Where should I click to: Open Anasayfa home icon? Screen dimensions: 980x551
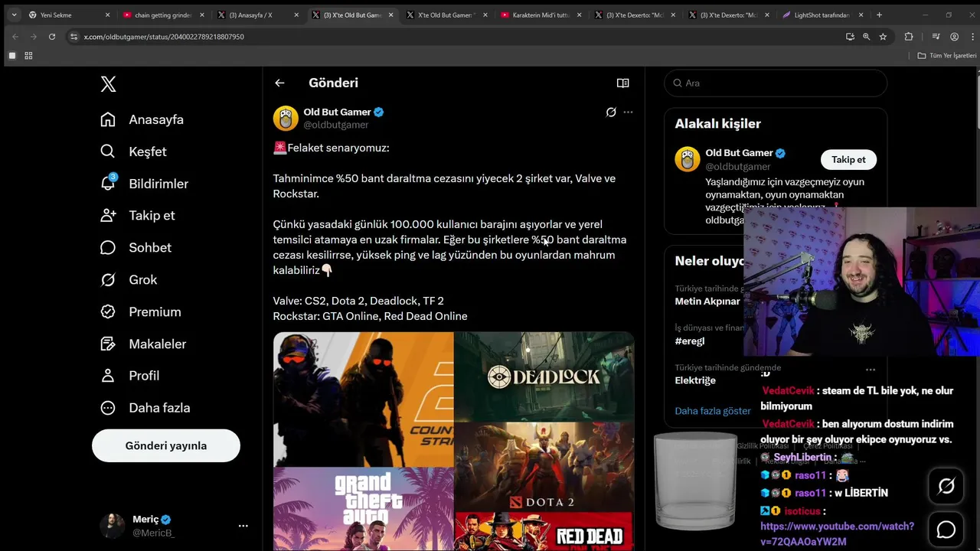click(108, 119)
